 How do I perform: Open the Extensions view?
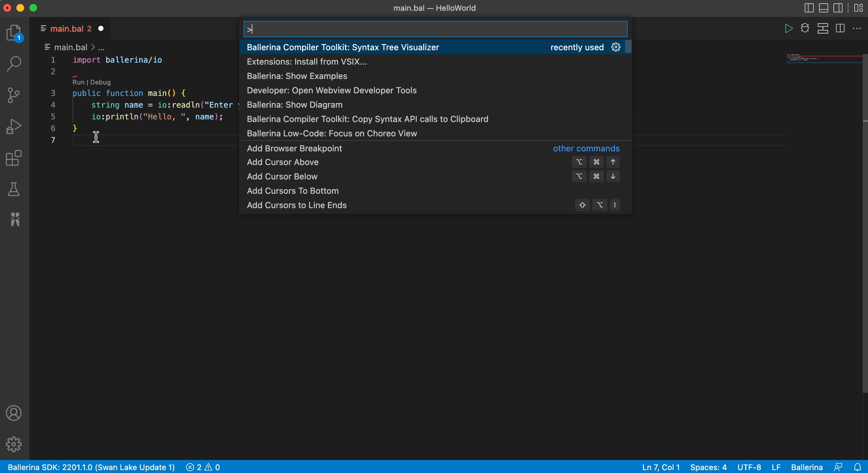pos(14,158)
